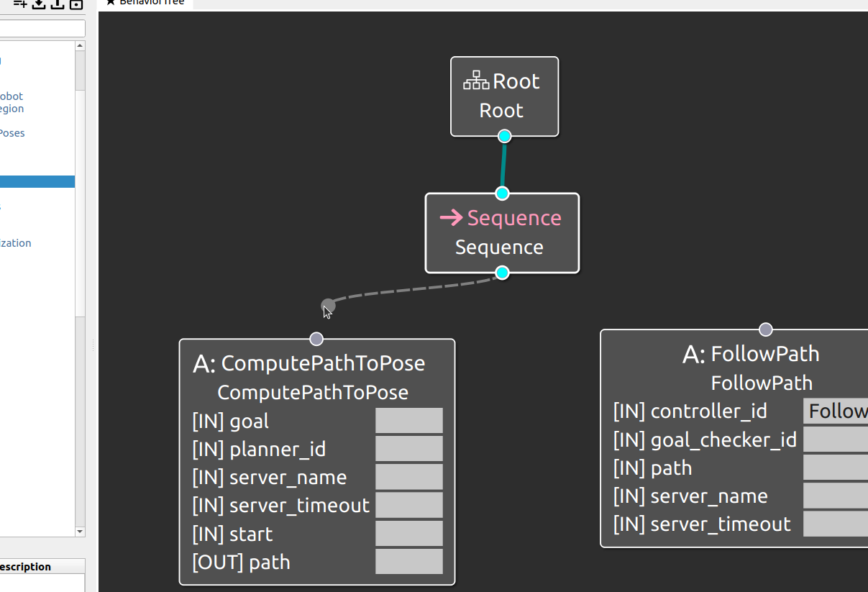Click the square icon after upload
Image resolution: width=868 pixels, height=592 pixels.
tap(76, 4)
